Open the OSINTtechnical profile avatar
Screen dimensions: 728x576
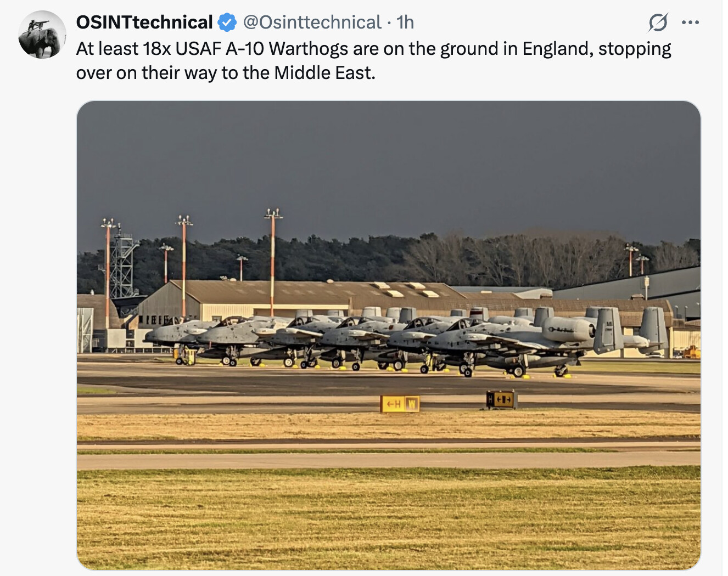(x=42, y=35)
